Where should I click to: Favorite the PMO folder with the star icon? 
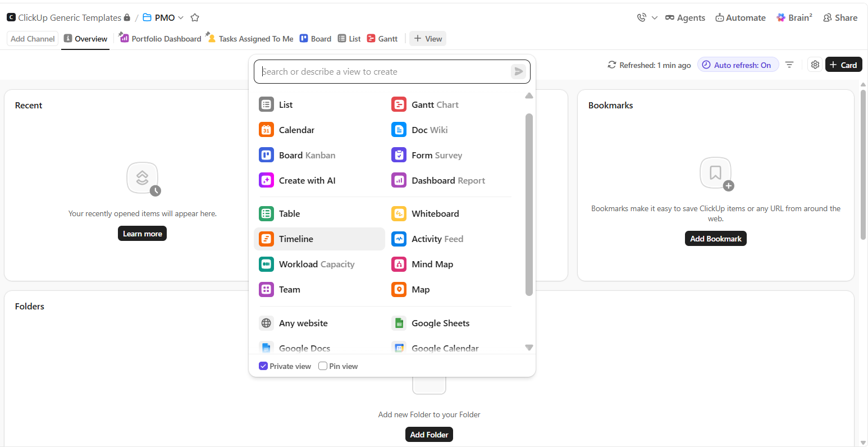tap(195, 17)
